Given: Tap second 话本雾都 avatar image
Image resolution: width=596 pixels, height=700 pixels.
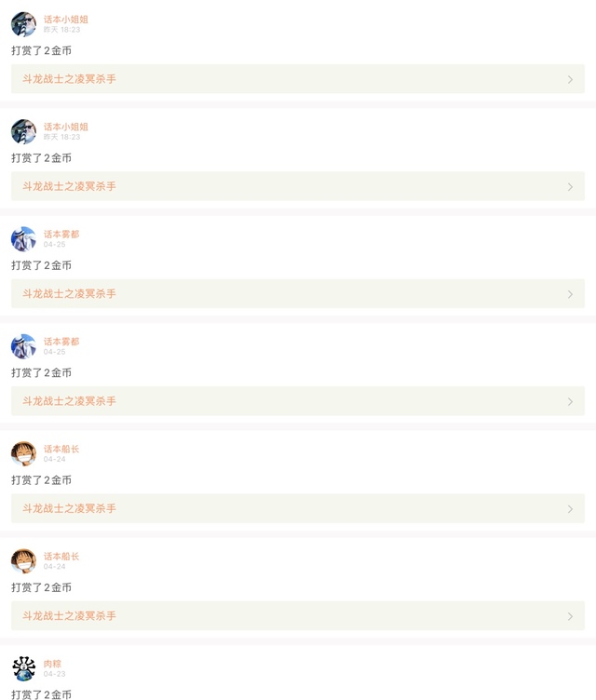Looking at the screenshot, I should (x=23, y=346).
